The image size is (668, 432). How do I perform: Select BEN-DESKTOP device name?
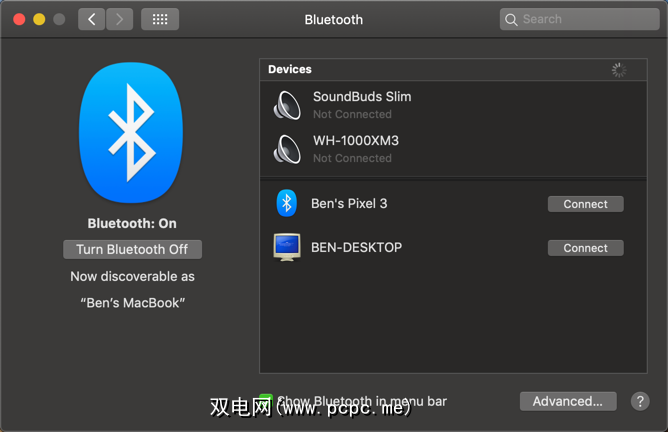click(x=356, y=248)
